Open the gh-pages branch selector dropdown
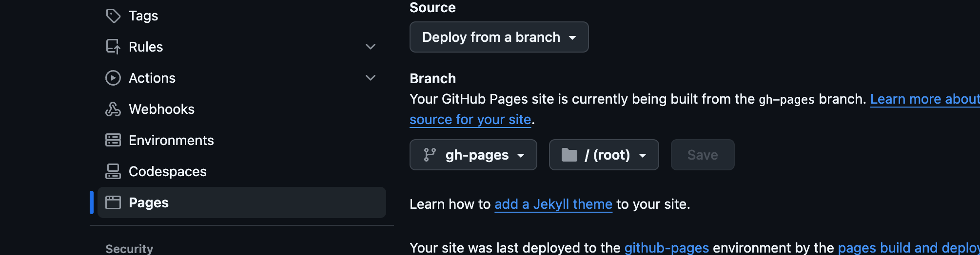Image resolution: width=980 pixels, height=255 pixels. tap(473, 155)
